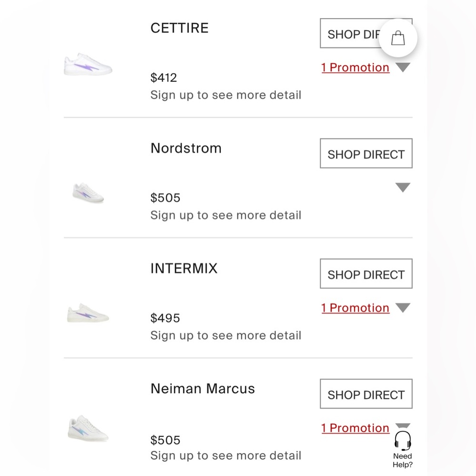Expand the Neiman Marcus details arrow

point(403,426)
